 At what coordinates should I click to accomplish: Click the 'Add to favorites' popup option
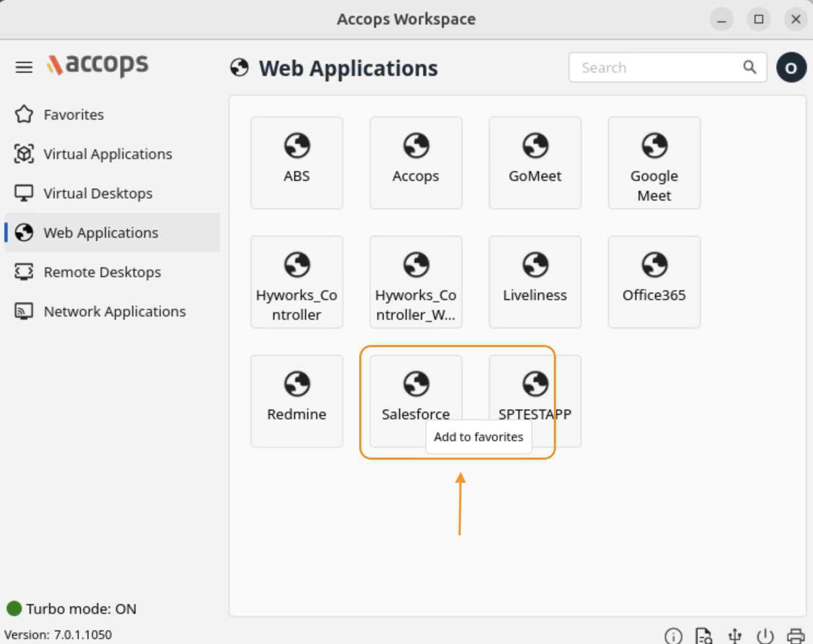(478, 437)
